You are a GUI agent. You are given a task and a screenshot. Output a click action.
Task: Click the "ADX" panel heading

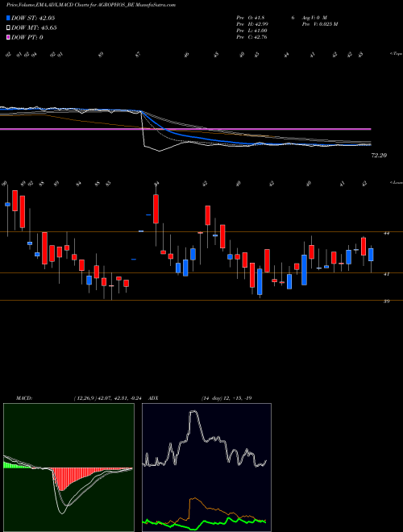(x=154, y=398)
